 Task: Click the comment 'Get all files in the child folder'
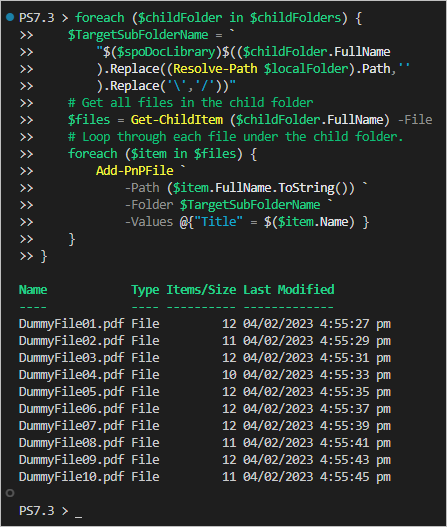(191, 103)
